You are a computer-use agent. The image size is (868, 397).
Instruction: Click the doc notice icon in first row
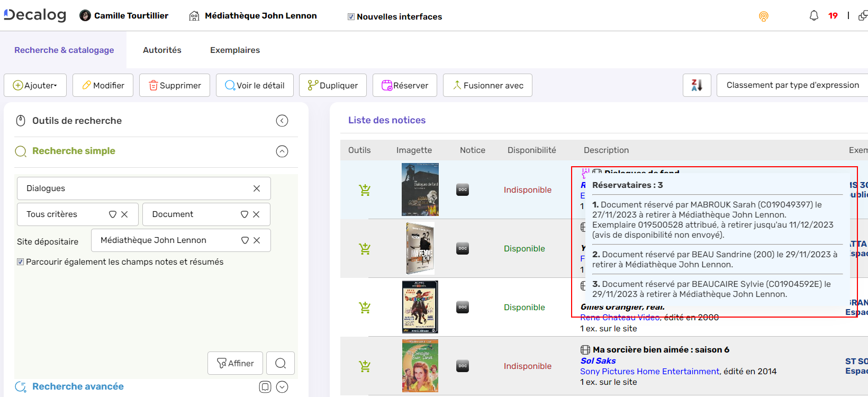tap(463, 190)
